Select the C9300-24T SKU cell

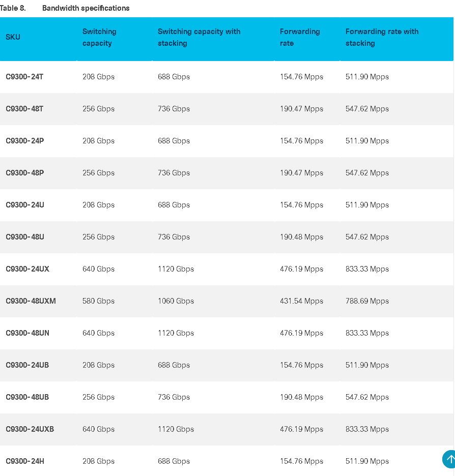coord(24,77)
